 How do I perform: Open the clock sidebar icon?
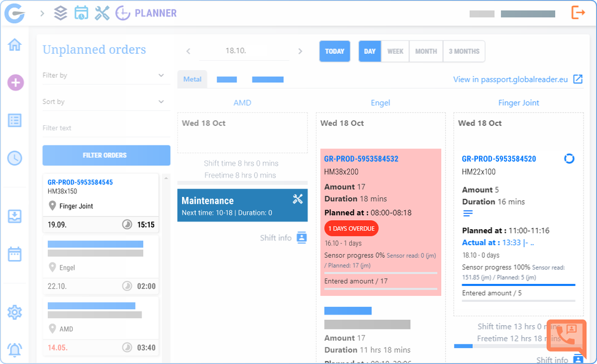15,158
